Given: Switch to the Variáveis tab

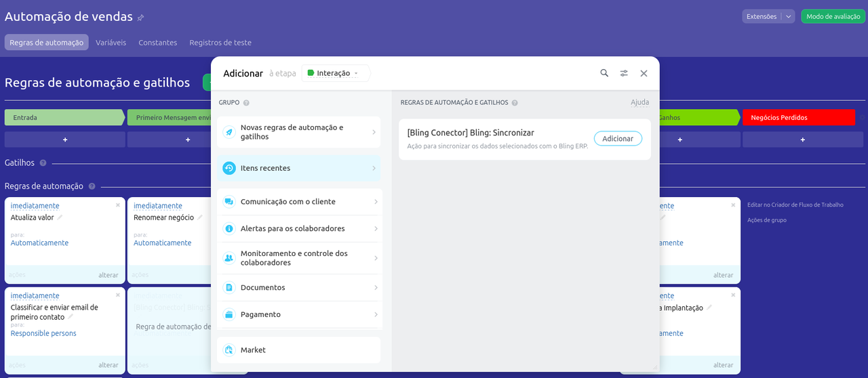Looking at the screenshot, I should [111, 43].
